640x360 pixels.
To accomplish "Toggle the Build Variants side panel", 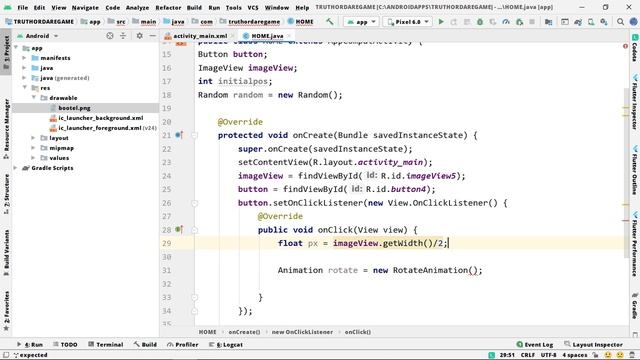I will [6, 253].
